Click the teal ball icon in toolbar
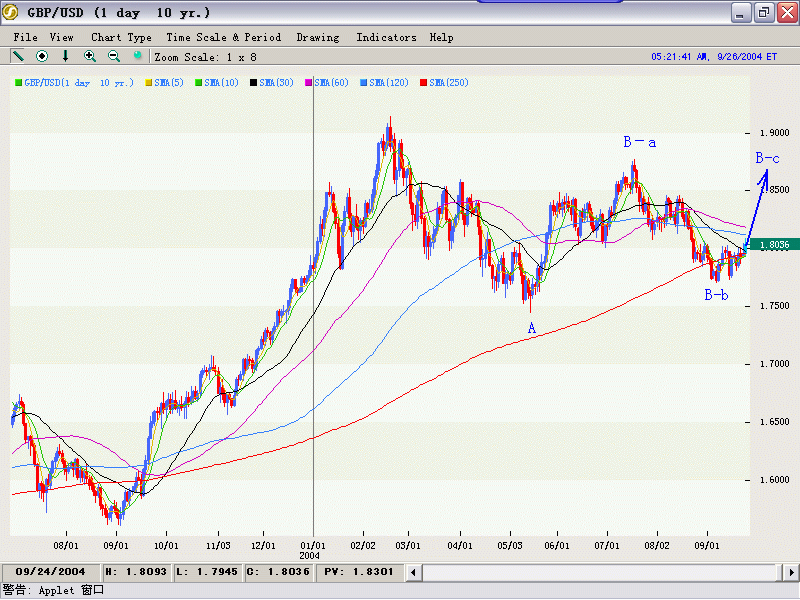800x600 pixels. [137, 55]
